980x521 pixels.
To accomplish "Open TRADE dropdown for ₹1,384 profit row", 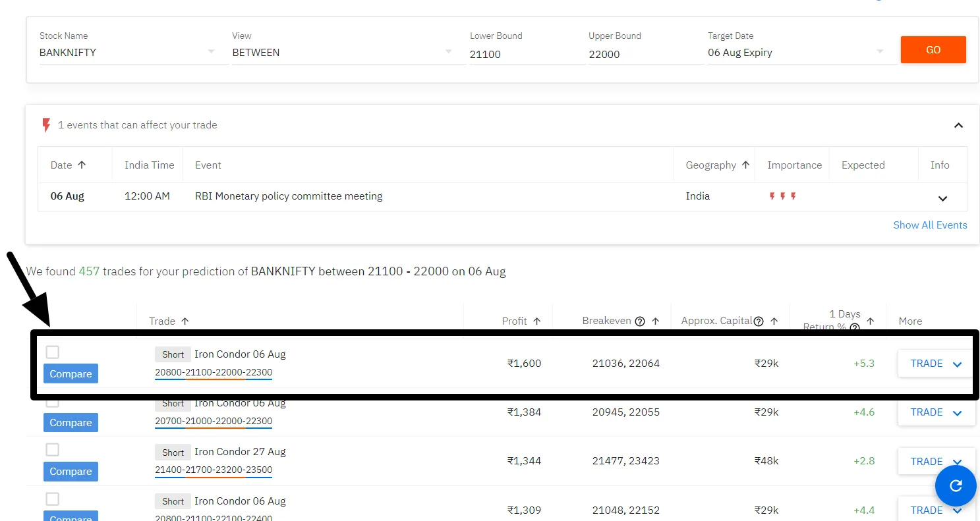I will point(958,413).
